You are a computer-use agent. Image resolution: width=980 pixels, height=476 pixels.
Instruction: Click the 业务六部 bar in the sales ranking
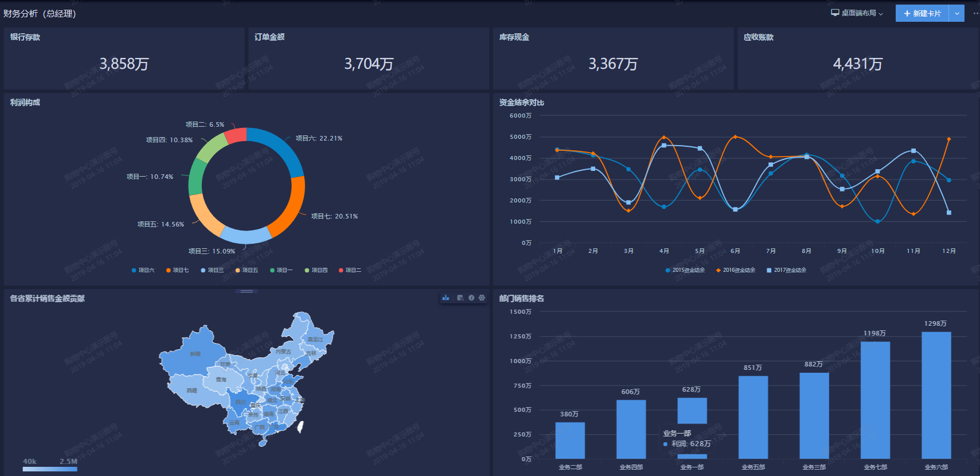[936, 395]
